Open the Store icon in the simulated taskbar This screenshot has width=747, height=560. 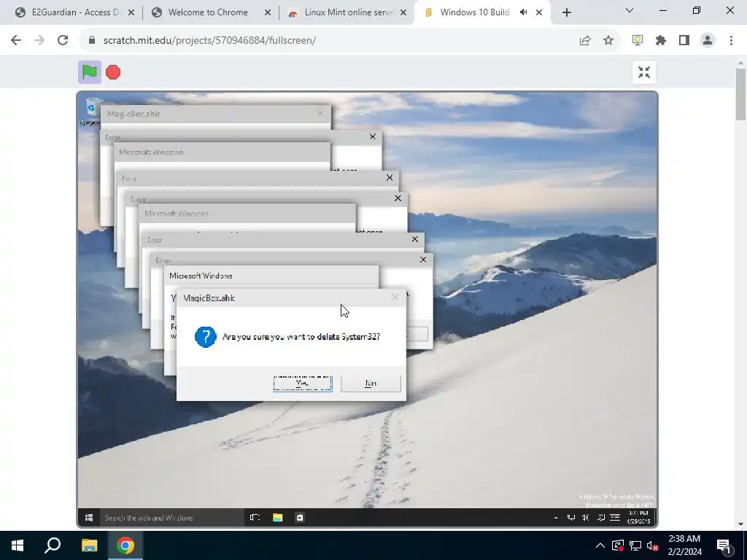click(300, 518)
